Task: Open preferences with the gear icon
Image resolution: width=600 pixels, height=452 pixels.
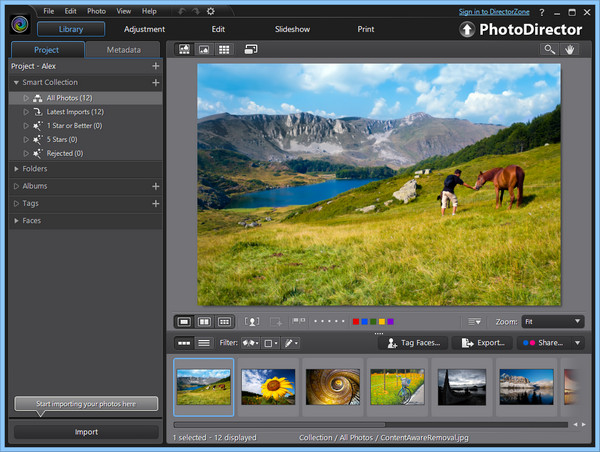Action: [211, 11]
